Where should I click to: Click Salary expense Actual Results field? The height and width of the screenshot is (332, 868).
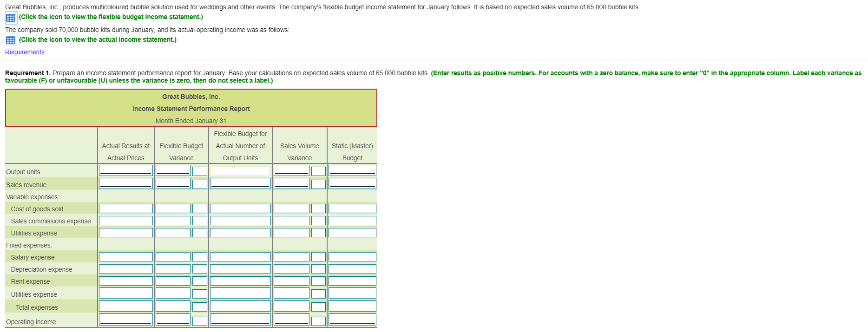point(126,257)
